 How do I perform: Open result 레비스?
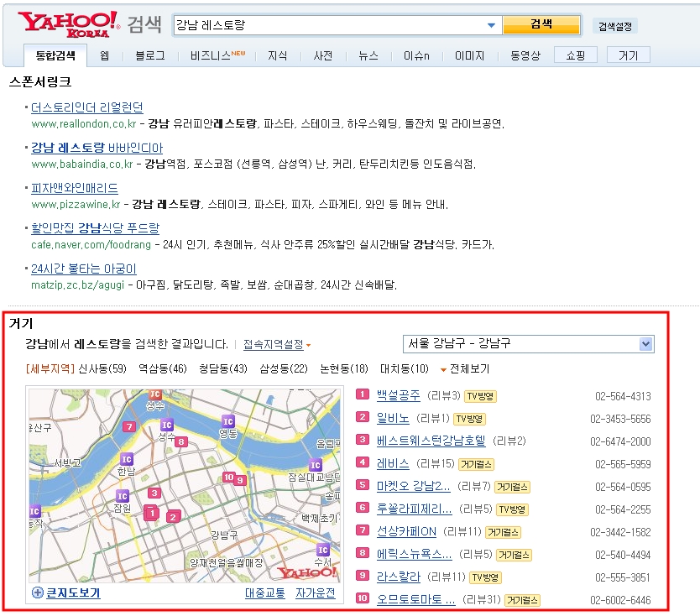coord(393,464)
